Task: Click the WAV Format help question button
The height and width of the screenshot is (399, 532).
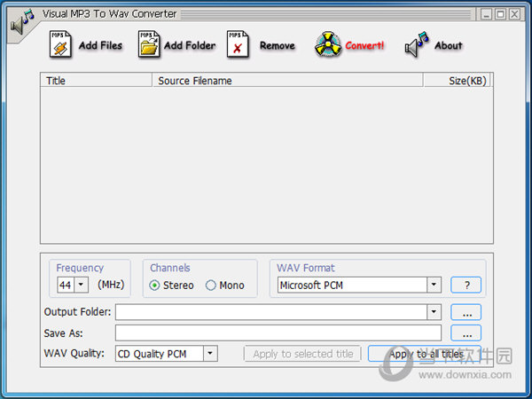Action: tap(466, 285)
